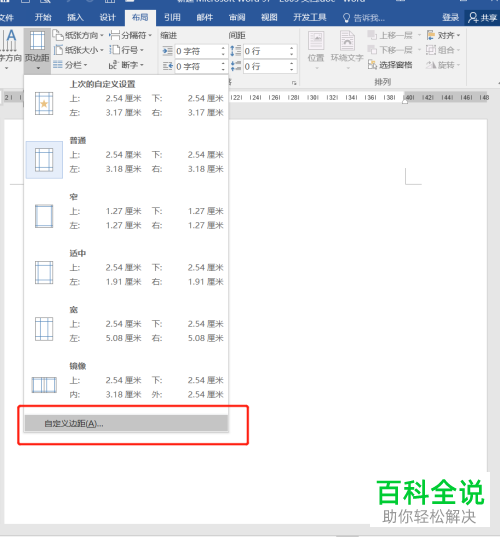This screenshot has width=500, height=537.
Task: Switch to the 审阅 Review tab
Action: 237,17
